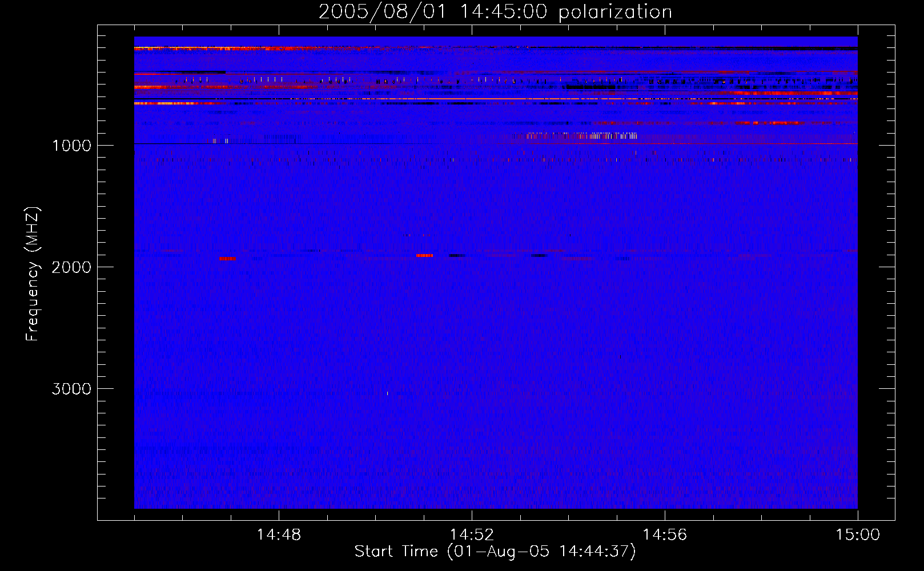The height and width of the screenshot is (571, 924).
Task: Click the '14:56' time tick label
Action: tap(665, 535)
